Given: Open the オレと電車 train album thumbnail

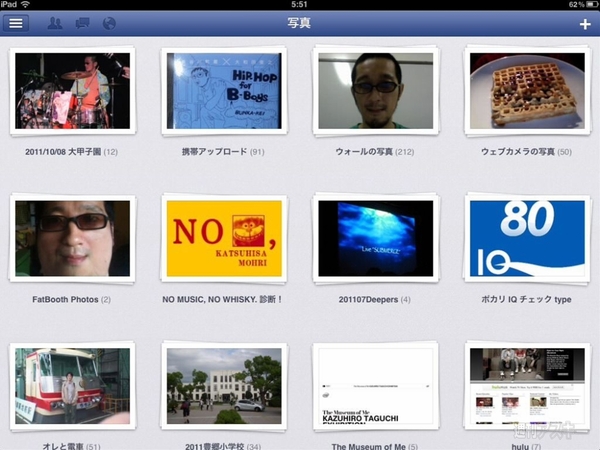Looking at the screenshot, I should pyautogui.click(x=72, y=386).
